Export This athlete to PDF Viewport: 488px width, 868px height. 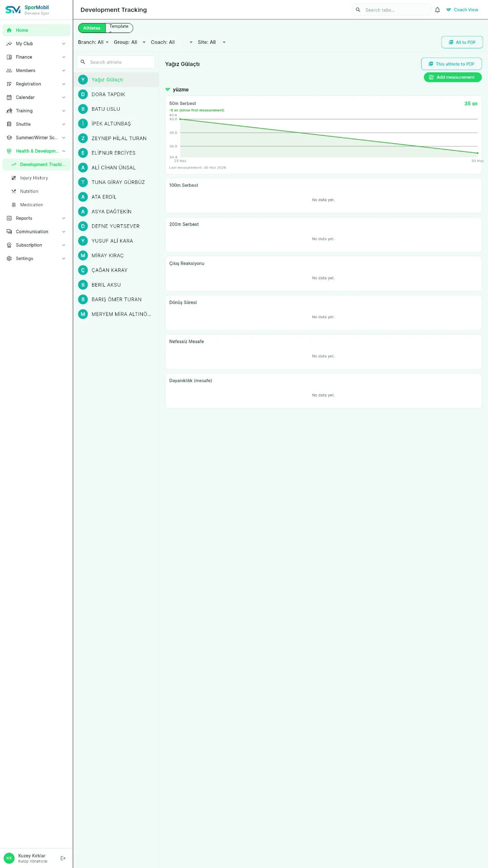(451, 64)
